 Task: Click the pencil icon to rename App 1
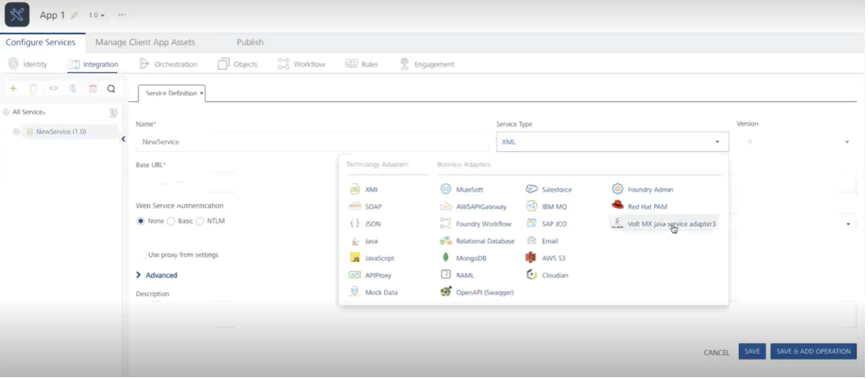75,15
